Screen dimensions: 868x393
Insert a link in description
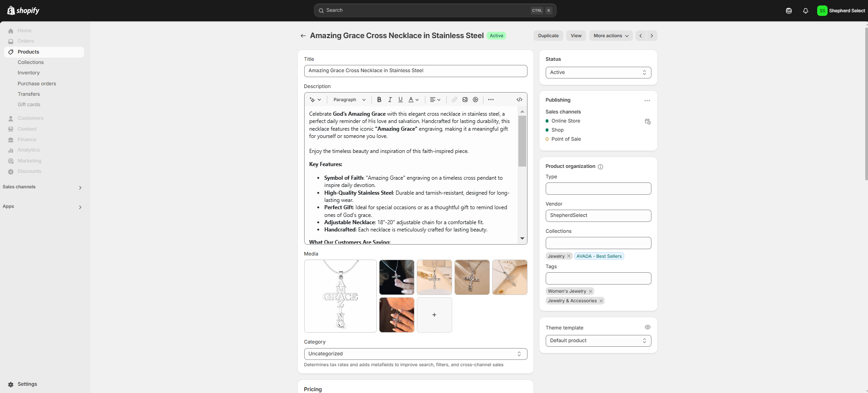(454, 100)
